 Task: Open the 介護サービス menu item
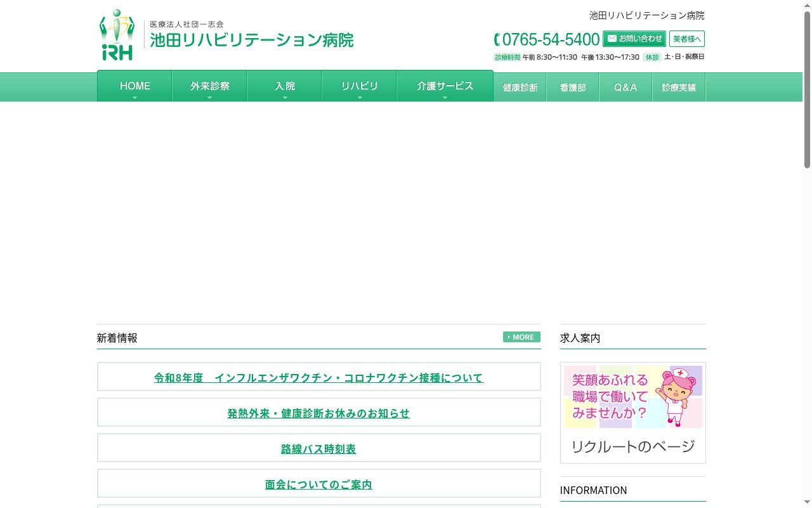[445, 86]
